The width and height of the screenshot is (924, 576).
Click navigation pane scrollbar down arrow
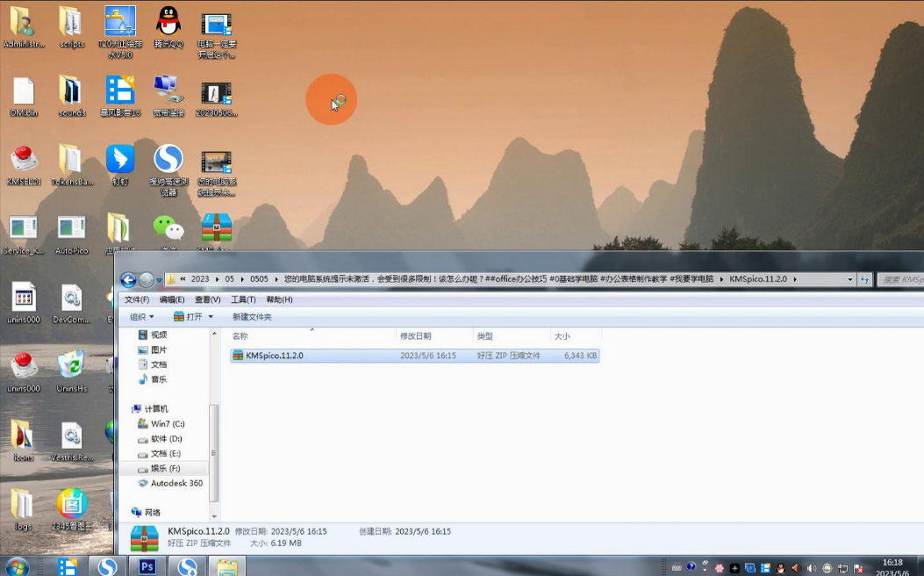click(x=214, y=516)
